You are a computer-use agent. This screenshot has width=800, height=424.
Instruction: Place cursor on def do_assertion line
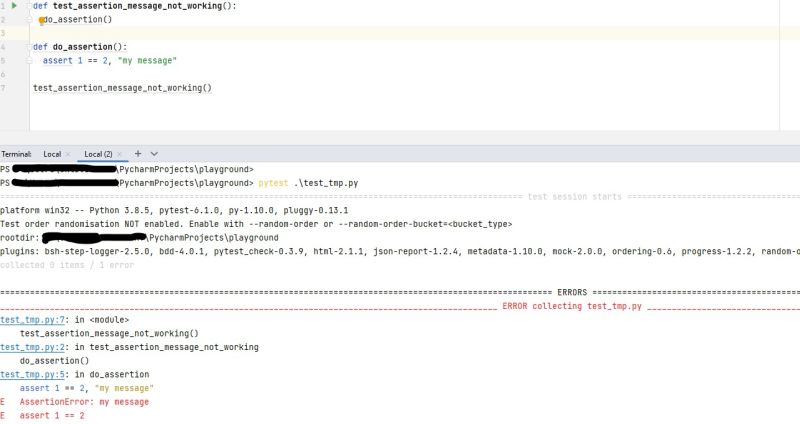click(80, 47)
